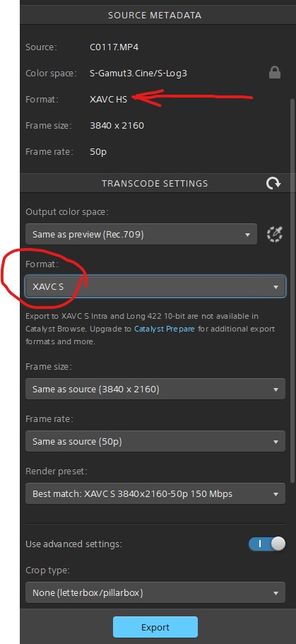Click the 3840 x 2160 frame size value
296x644 pixels.
click(x=117, y=125)
